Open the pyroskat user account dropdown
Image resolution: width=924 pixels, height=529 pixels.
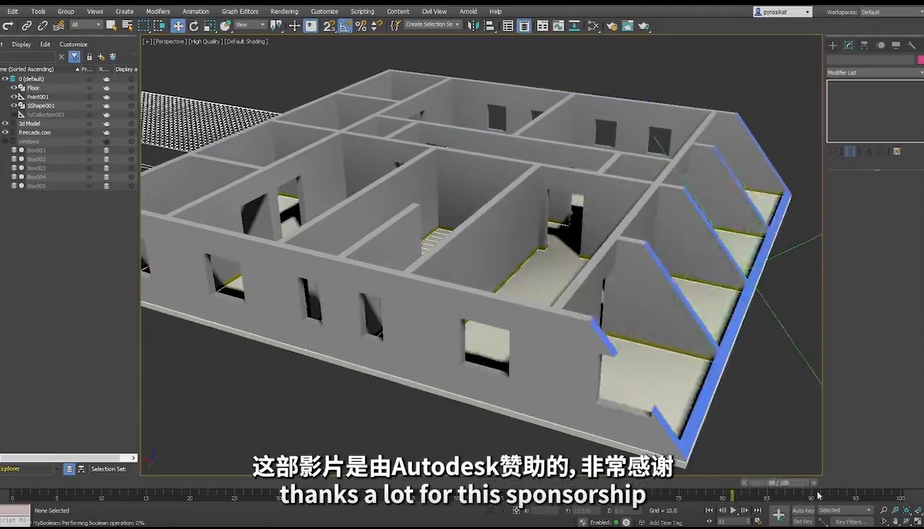[783, 12]
